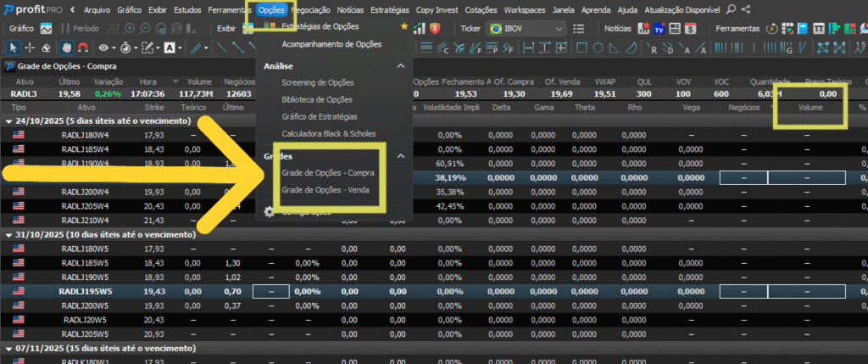Toggle favorite star for Estratégias de Opções
Screen dimensions: 868x364
[x=403, y=27]
